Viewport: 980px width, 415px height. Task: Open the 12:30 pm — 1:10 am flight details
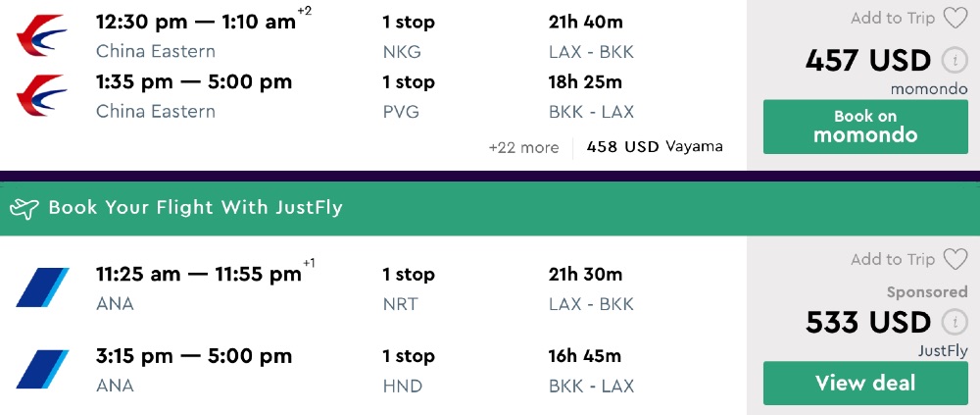pos(196,22)
